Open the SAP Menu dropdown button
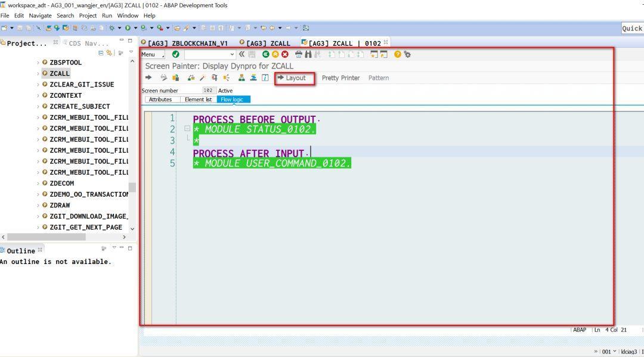The height and width of the screenshot is (357, 644). pyautogui.click(x=153, y=55)
